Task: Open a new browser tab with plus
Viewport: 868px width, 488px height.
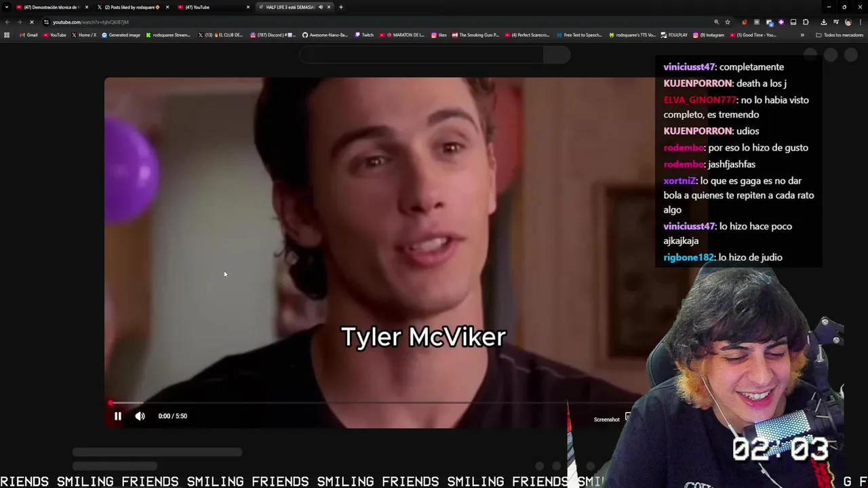Action: [x=341, y=7]
